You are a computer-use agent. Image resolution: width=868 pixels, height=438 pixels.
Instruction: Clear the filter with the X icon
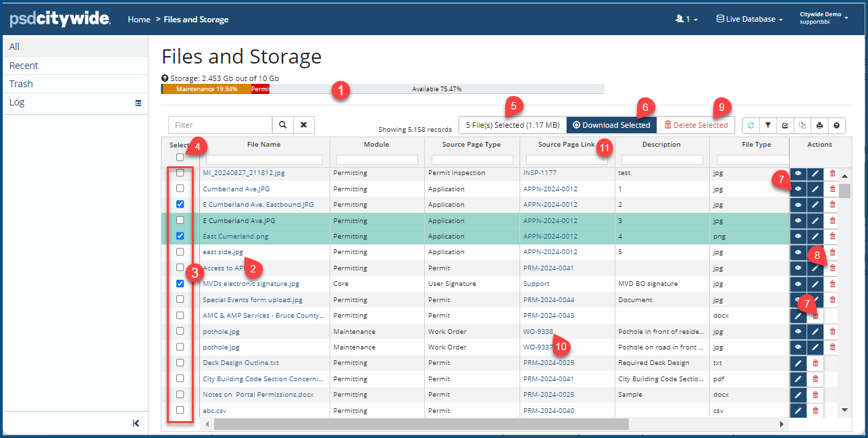coord(304,125)
